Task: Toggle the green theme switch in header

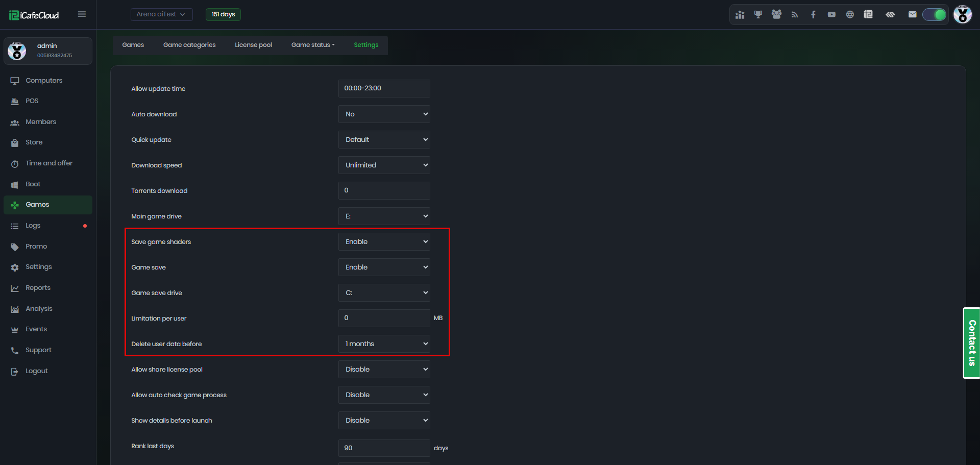Action: coord(934,15)
